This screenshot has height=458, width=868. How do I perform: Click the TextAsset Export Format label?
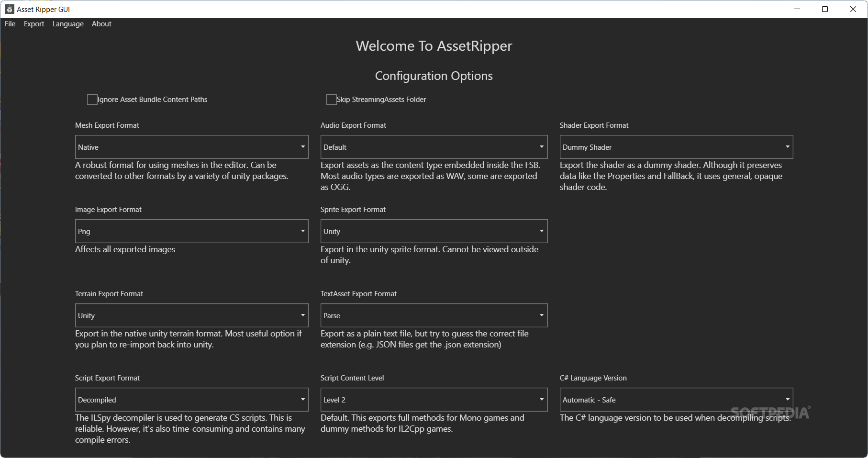[358, 294]
